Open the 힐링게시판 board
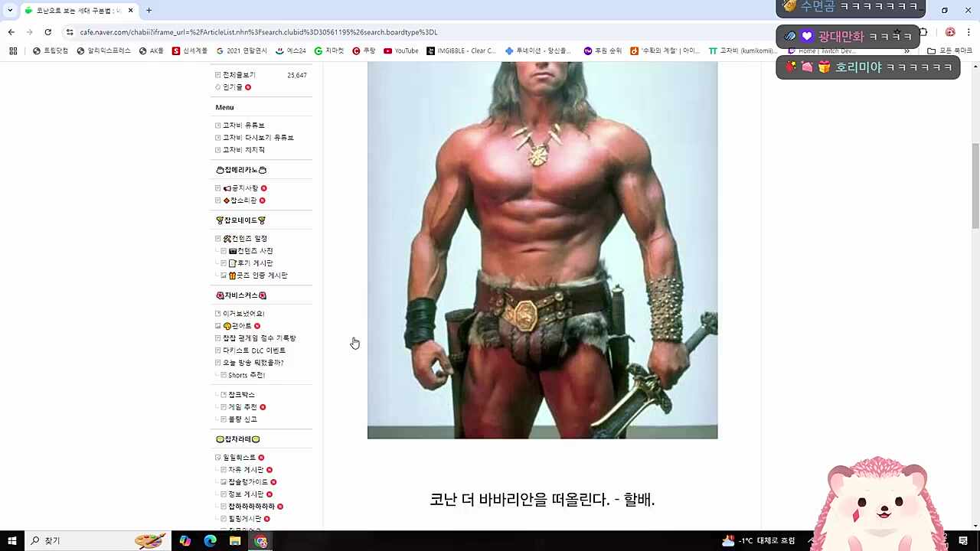The width and height of the screenshot is (980, 551). (x=245, y=519)
